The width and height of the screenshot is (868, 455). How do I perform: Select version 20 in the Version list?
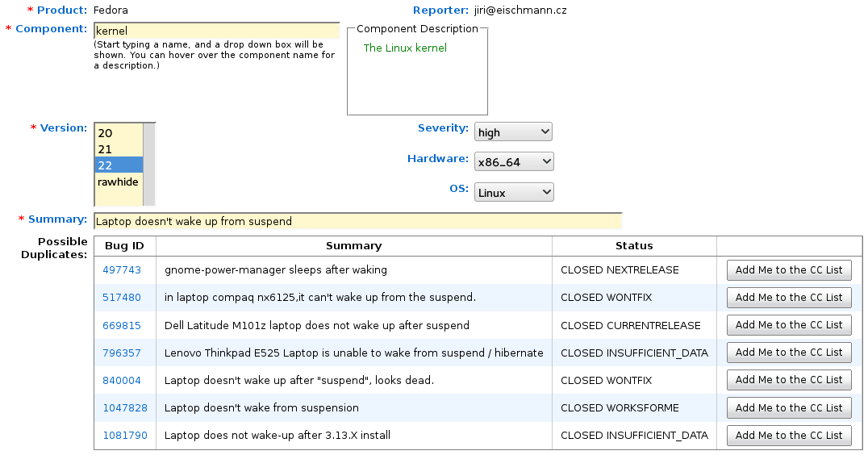(x=118, y=133)
